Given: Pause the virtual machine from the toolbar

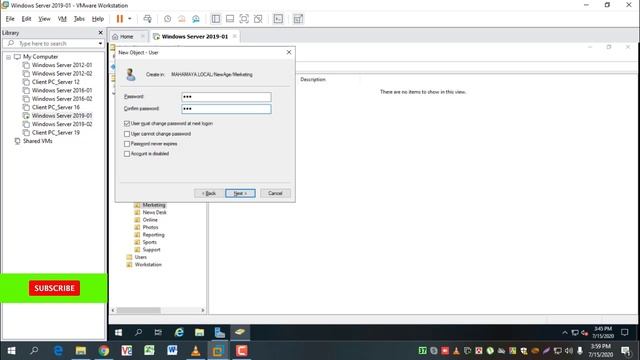Looking at the screenshot, I should click(120, 19).
